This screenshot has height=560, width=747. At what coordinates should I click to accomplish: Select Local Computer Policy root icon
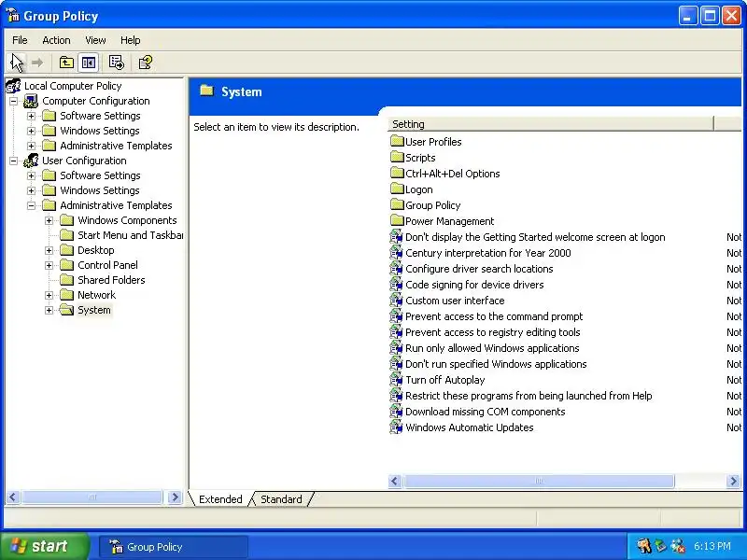pyautogui.click(x=13, y=86)
